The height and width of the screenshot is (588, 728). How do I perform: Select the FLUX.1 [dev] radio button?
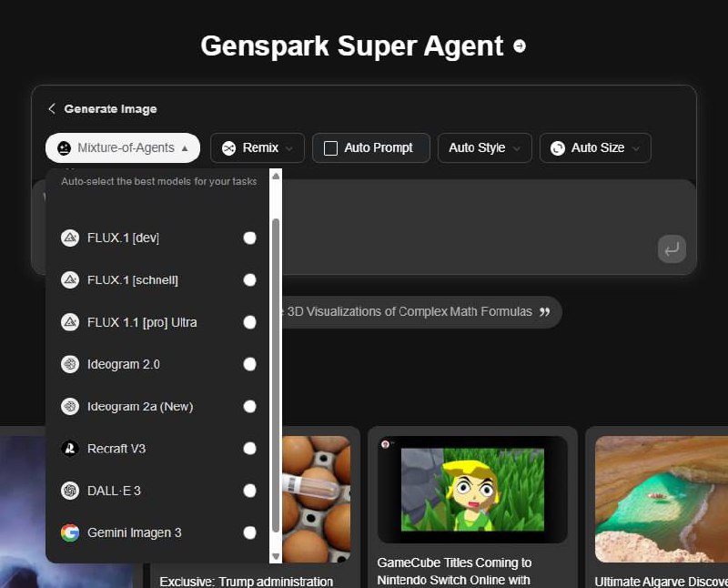coord(249,238)
